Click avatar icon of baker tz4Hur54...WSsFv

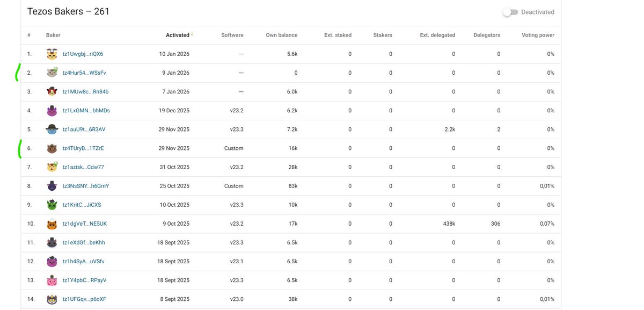pyautogui.click(x=52, y=73)
